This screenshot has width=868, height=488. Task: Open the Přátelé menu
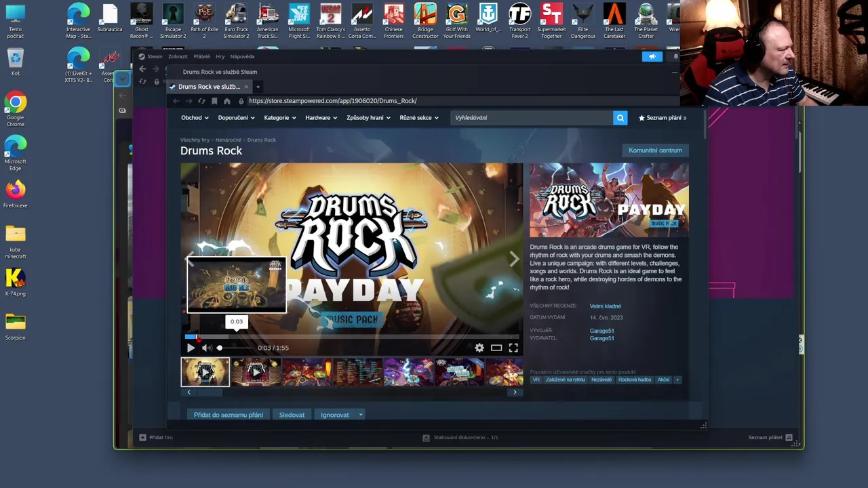[201, 57]
